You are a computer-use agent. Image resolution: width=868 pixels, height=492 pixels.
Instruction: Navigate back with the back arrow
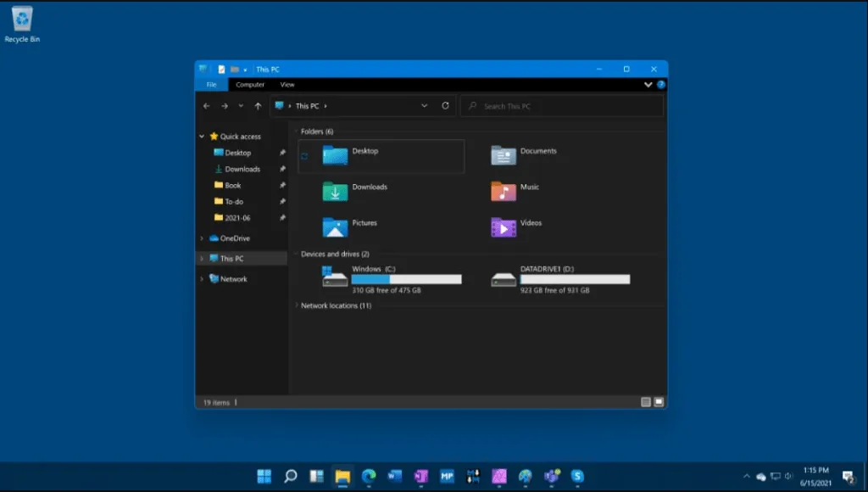206,105
